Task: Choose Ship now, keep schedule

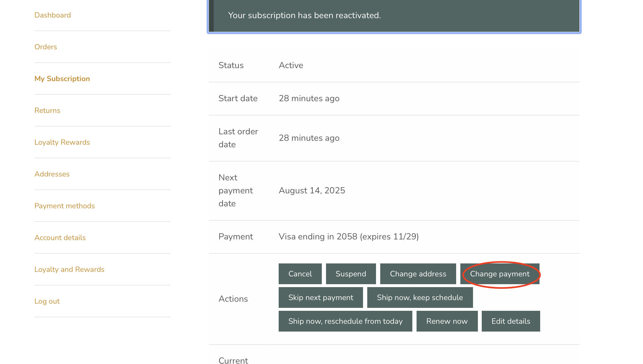Action: tap(420, 297)
